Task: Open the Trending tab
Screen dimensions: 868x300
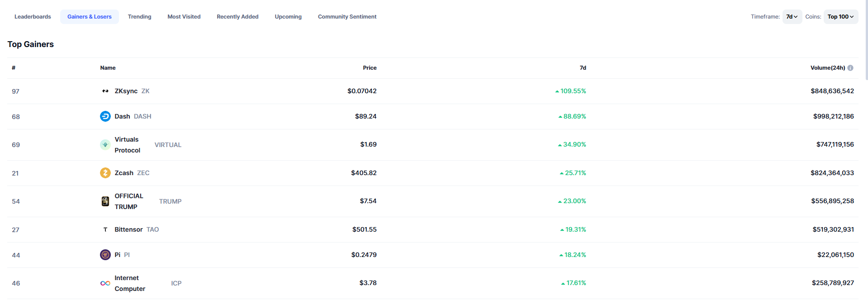Action: pyautogui.click(x=139, y=17)
